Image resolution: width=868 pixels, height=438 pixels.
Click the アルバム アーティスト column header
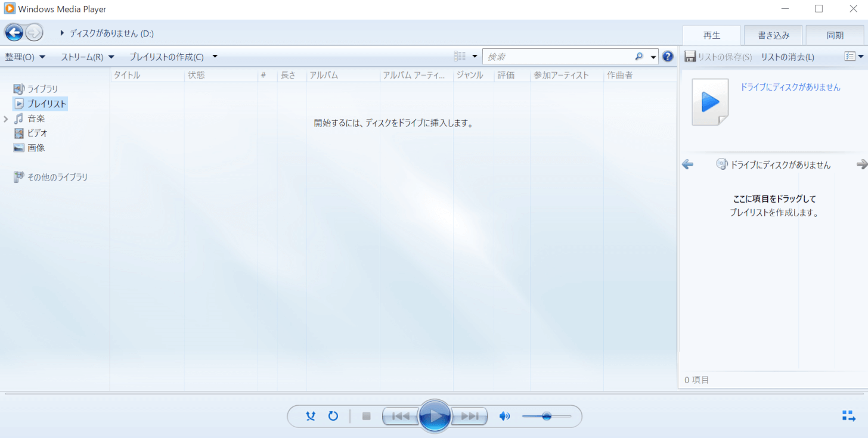click(417, 75)
